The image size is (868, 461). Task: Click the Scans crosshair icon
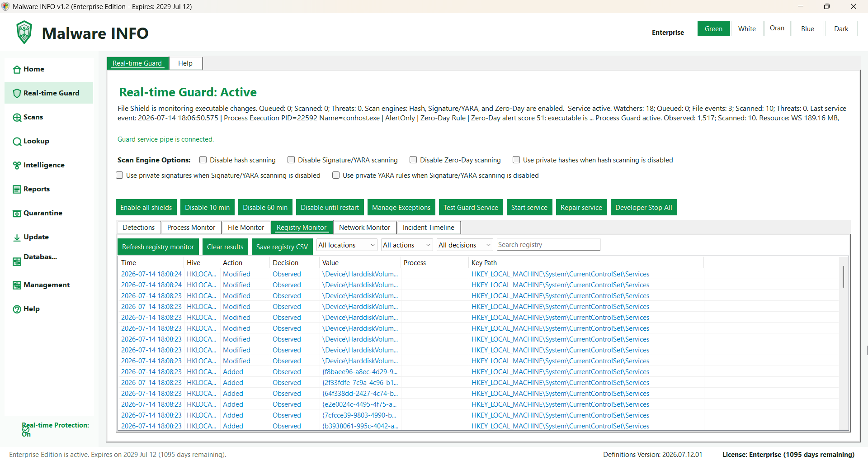[17, 117]
